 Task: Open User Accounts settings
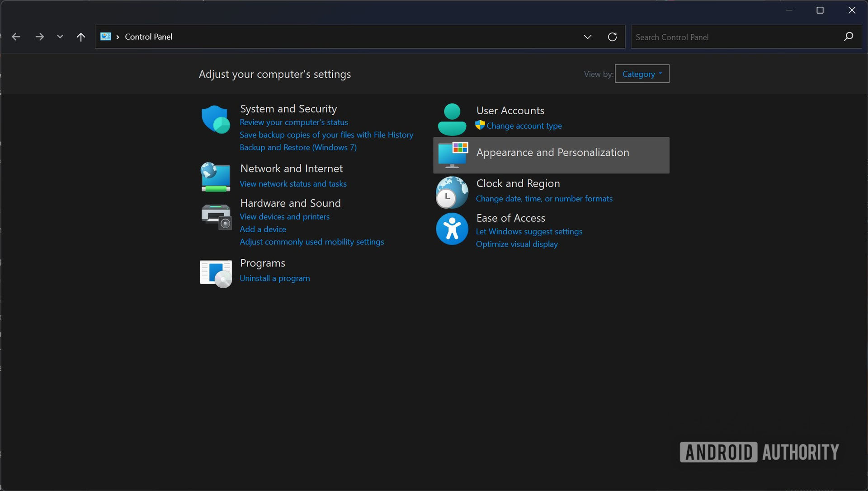click(510, 110)
